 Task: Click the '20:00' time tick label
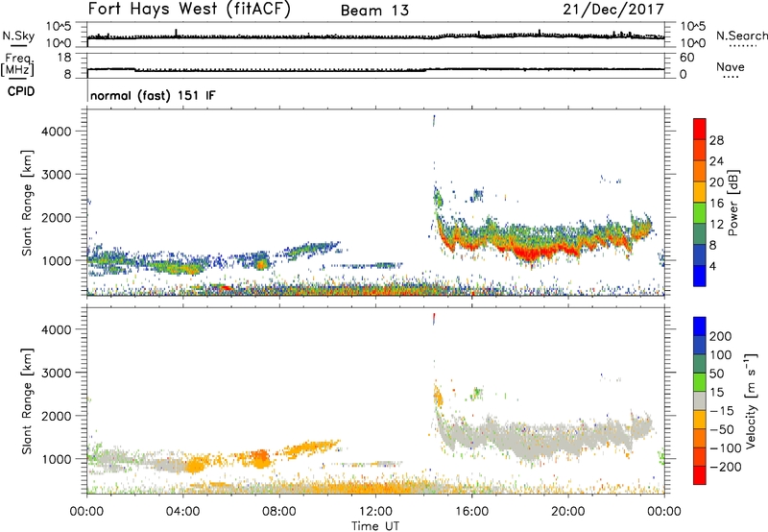coord(568,512)
